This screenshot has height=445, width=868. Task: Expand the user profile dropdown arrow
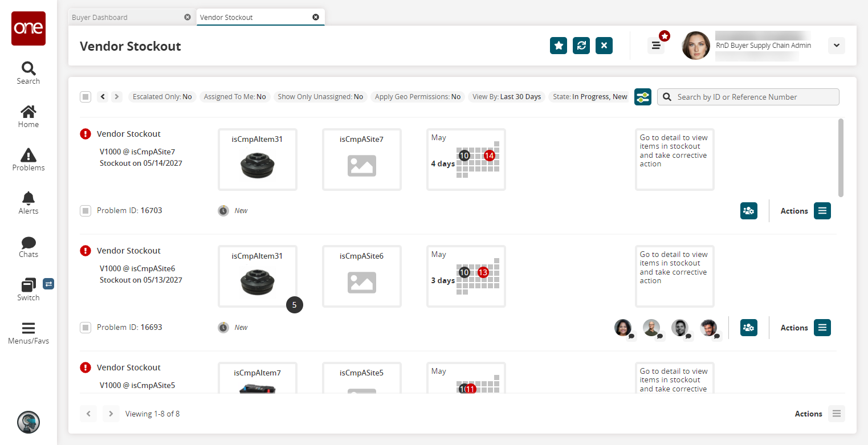coord(836,46)
